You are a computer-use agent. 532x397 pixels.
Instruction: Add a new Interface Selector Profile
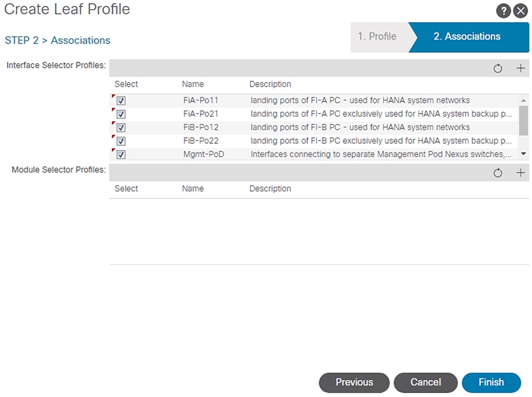coord(520,68)
